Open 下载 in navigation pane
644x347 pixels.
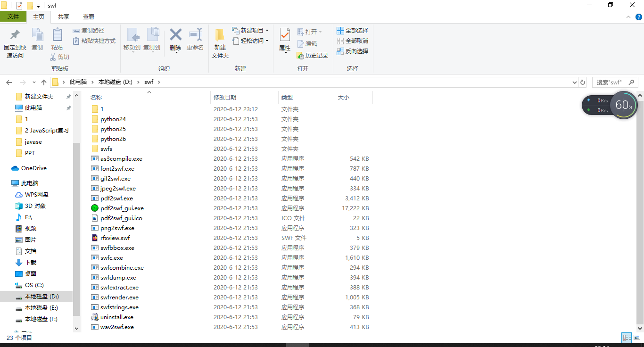coord(31,263)
